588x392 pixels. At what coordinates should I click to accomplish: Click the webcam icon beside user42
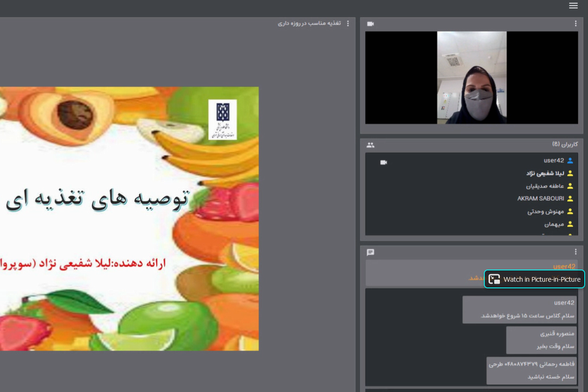(384, 162)
